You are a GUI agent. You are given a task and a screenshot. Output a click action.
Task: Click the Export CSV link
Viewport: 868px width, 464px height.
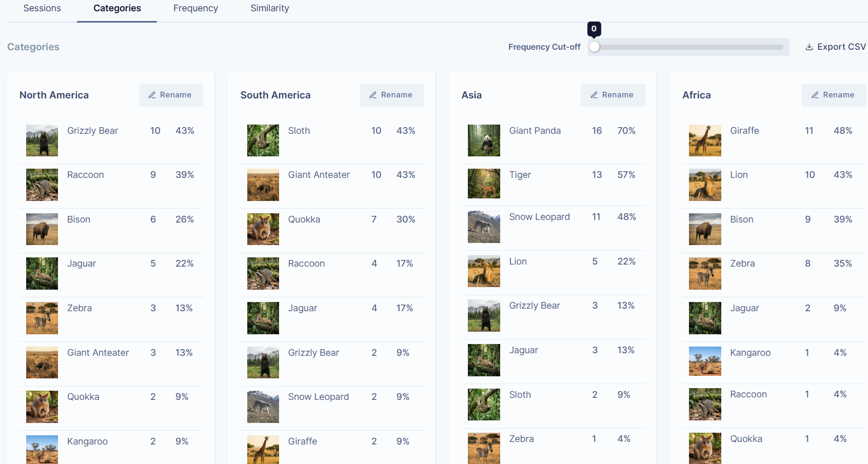(x=835, y=47)
